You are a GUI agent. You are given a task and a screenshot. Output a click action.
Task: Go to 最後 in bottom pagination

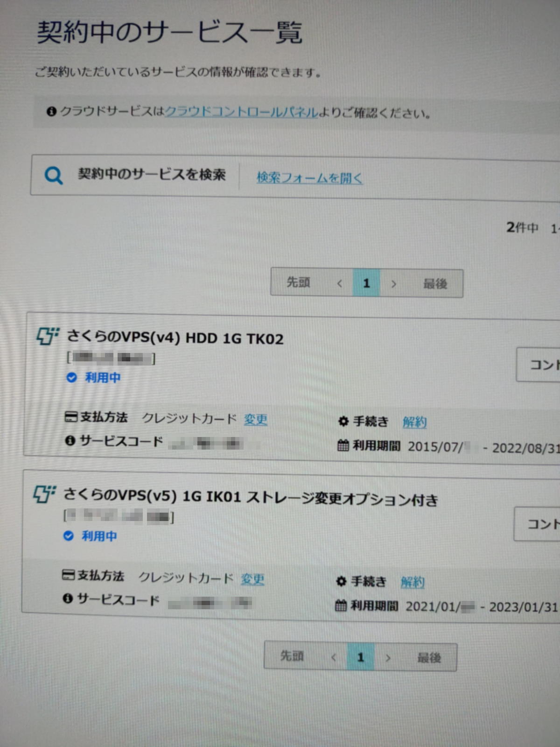[429, 658]
